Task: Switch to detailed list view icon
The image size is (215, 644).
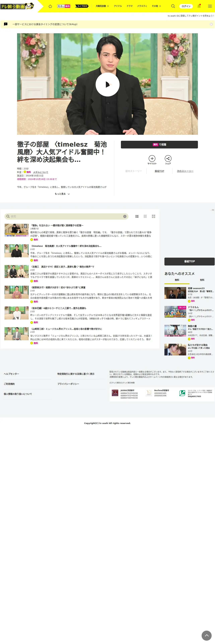Action: 137,217
